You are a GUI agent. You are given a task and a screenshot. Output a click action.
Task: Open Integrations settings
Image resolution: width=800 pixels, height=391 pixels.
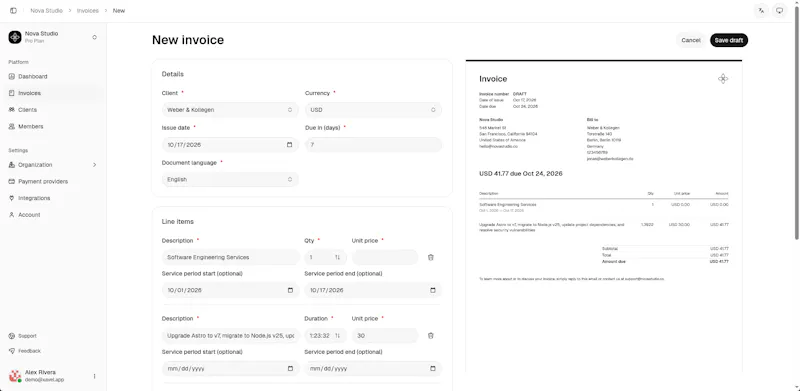[x=53, y=198]
